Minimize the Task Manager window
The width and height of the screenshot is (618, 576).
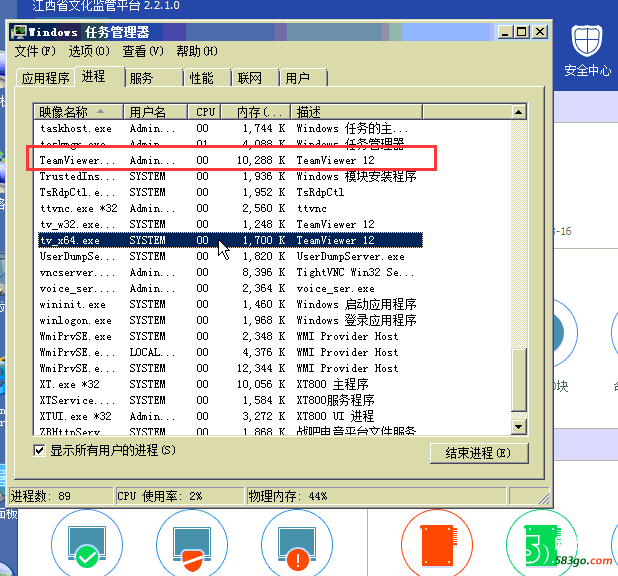tap(505, 32)
